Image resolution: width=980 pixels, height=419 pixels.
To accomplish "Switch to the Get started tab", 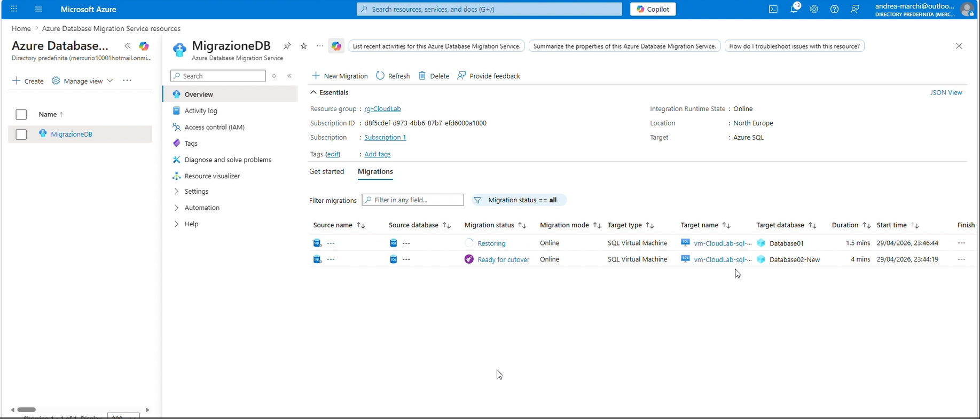I will click(326, 171).
